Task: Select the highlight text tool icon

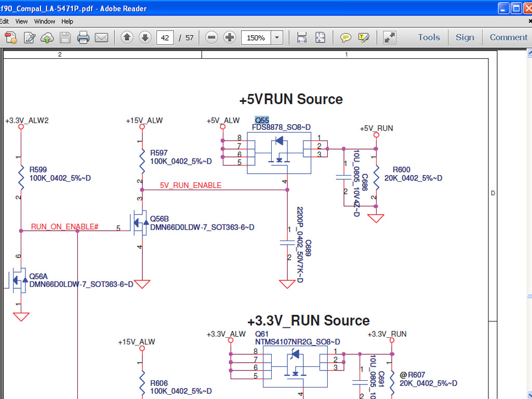Action: click(364, 37)
